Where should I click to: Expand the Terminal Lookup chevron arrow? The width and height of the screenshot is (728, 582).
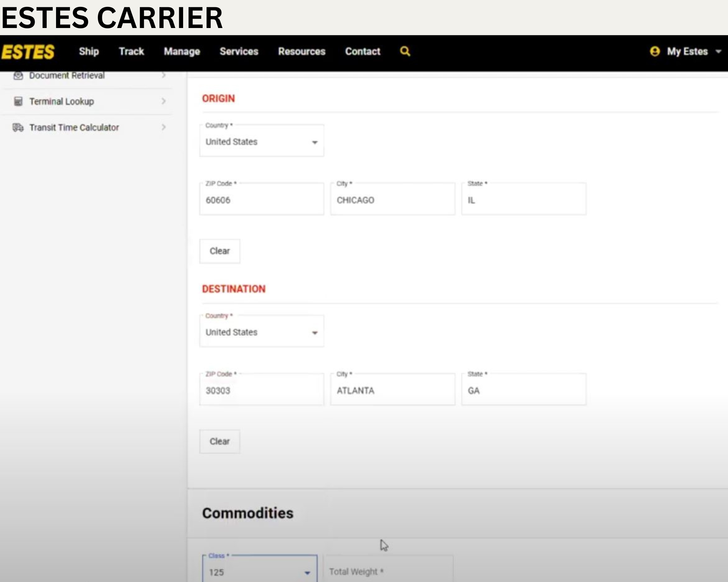click(163, 101)
